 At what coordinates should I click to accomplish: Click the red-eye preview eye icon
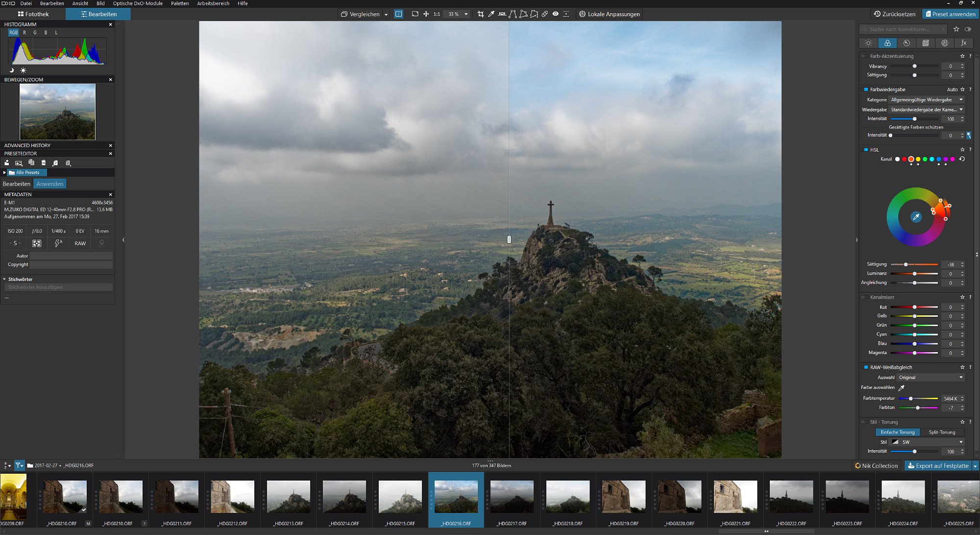point(556,14)
